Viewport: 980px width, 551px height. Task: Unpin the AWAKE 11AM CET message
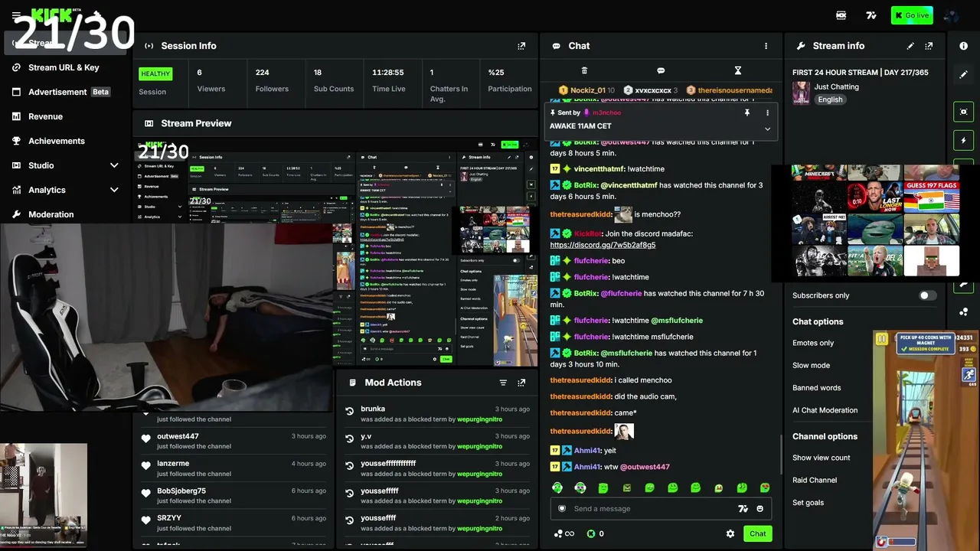pyautogui.click(x=747, y=112)
